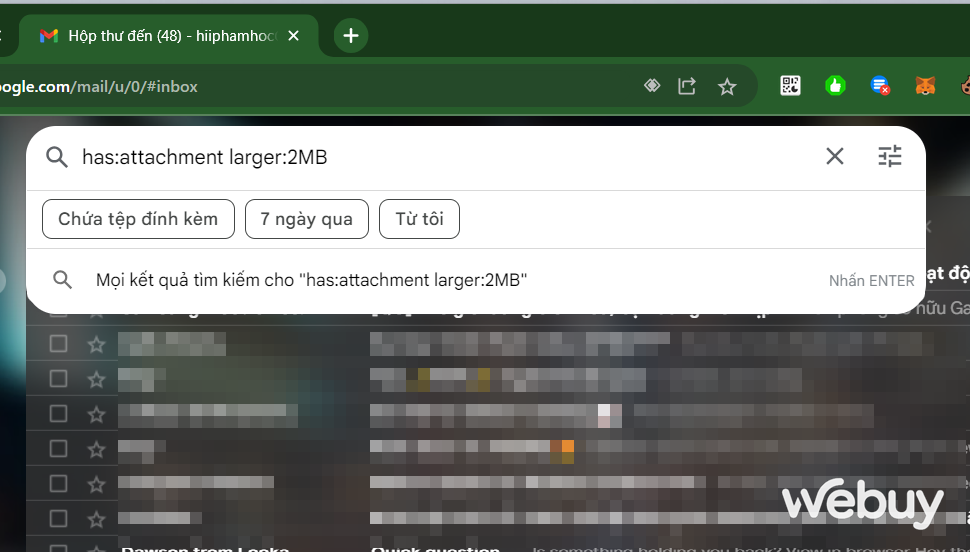This screenshot has height=552, width=970.
Task: Open the MetaMask fox extension
Action: [x=925, y=86]
